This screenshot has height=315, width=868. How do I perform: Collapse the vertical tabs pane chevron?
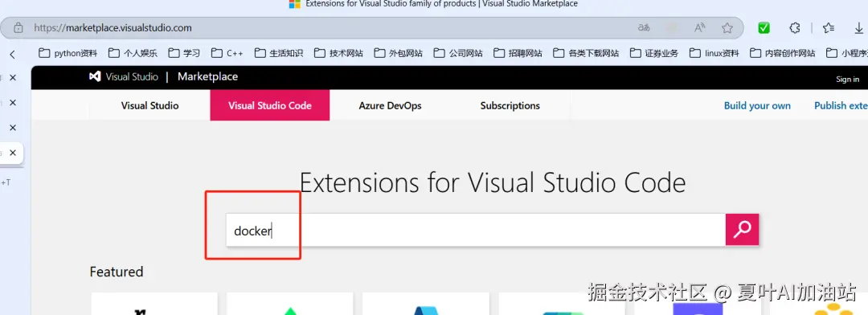[12, 55]
